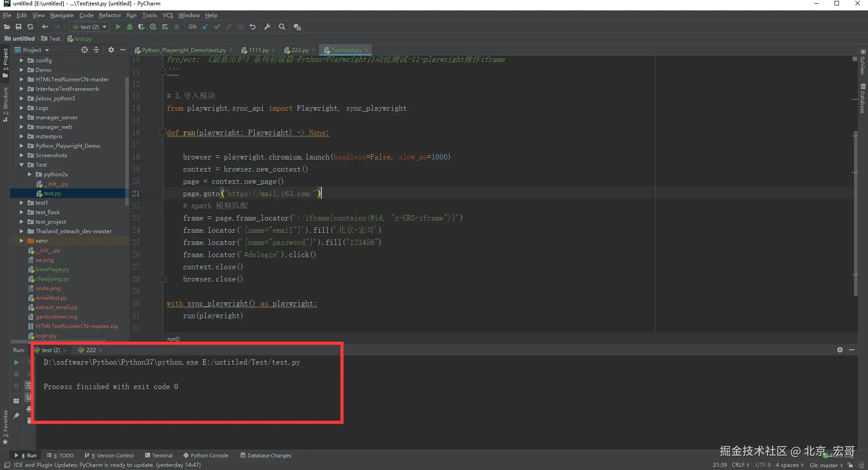Expand the Demo folder
868x470 pixels.
21,70
